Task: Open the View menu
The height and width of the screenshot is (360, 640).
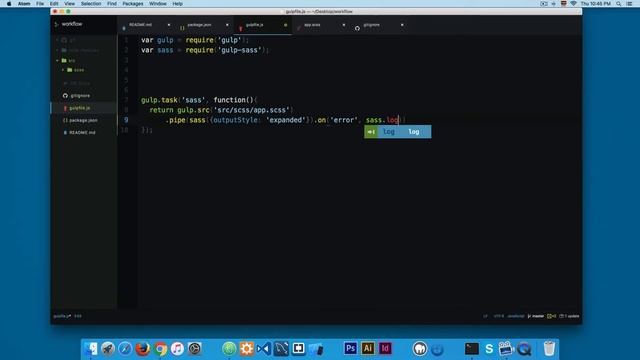Action: [x=69, y=4]
